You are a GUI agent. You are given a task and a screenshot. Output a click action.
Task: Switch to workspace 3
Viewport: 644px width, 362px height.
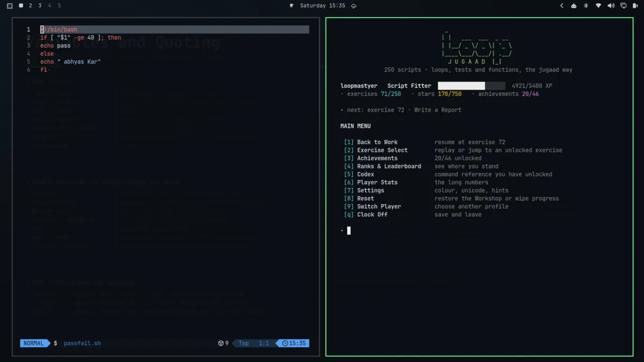tap(40, 5)
